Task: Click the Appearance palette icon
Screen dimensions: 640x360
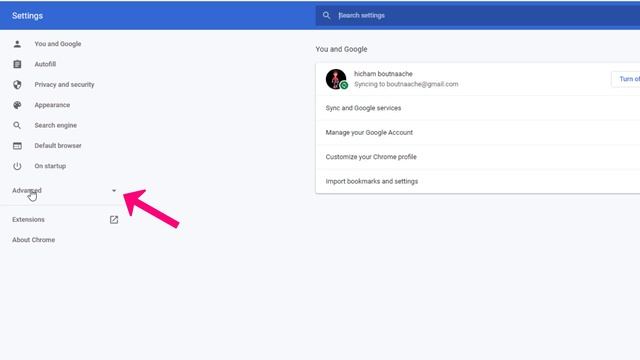Action: coord(17,105)
